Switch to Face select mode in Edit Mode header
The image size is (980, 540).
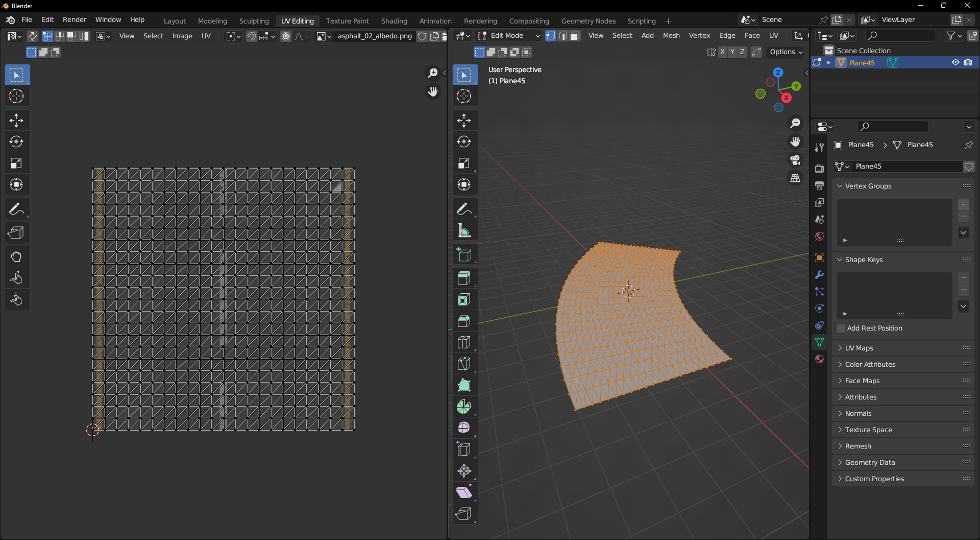pos(575,36)
